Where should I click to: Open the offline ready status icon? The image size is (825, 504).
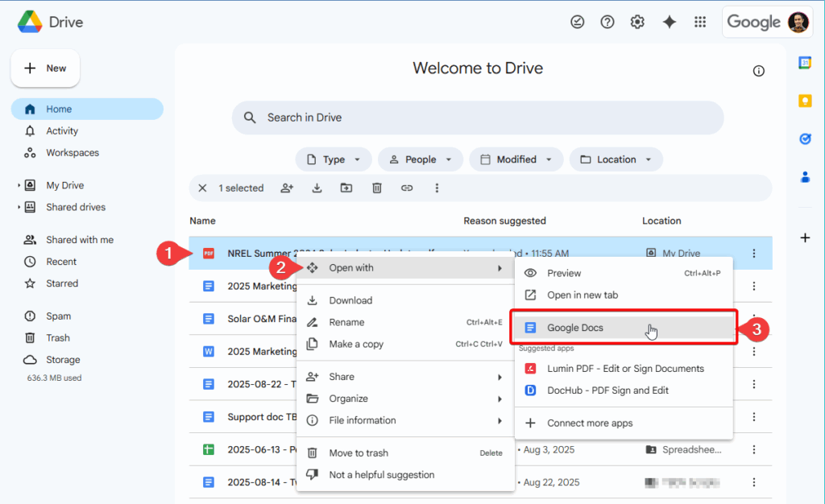click(577, 22)
